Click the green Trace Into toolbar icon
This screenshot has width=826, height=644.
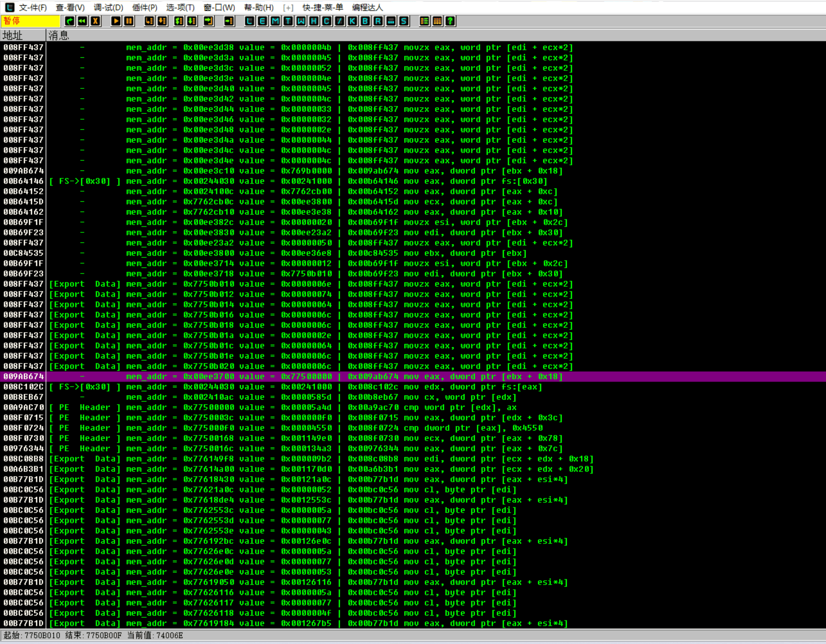pos(179,21)
